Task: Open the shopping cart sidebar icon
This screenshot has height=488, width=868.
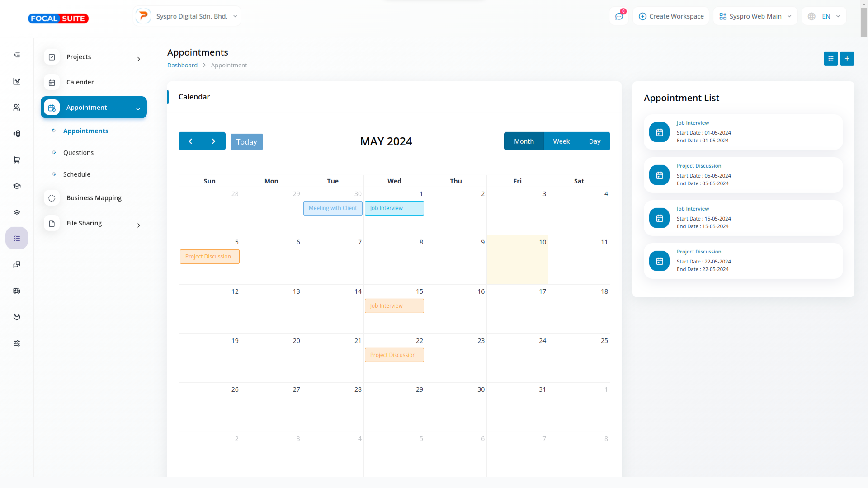Action: [x=17, y=160]
